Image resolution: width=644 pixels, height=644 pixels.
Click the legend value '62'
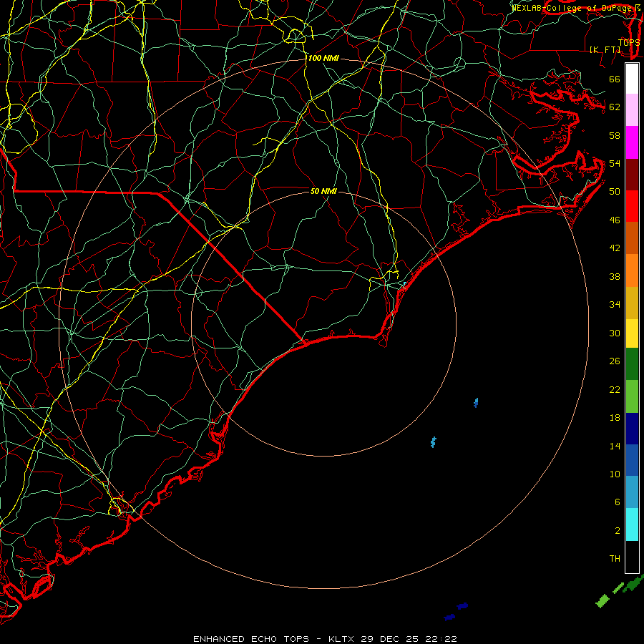click(615, 107)
